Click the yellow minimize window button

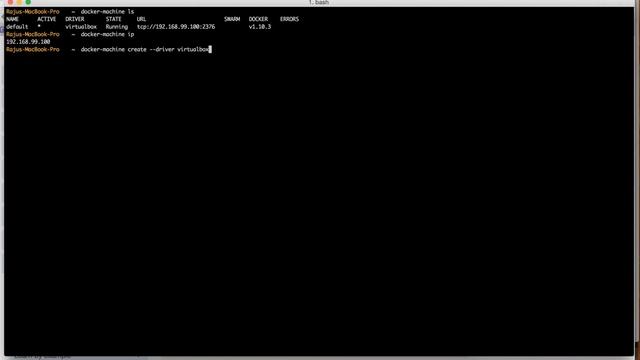(19, 2)
